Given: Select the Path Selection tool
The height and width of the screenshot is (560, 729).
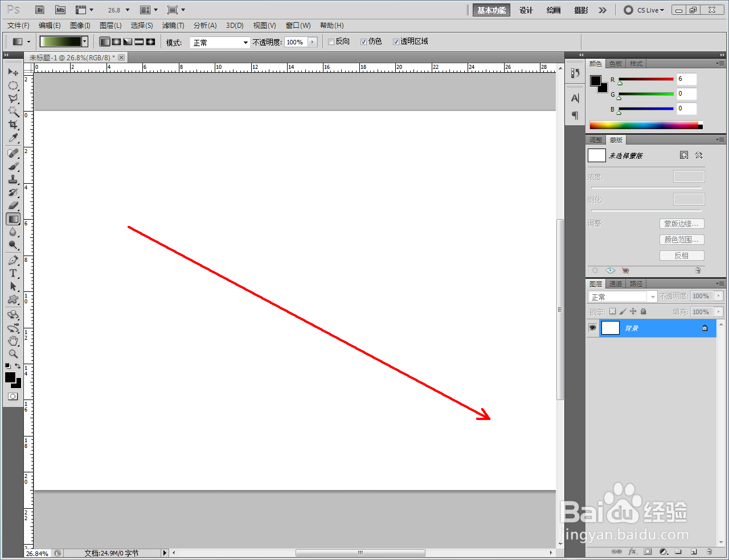Looking at the screenshot, I should coord(13,286).
